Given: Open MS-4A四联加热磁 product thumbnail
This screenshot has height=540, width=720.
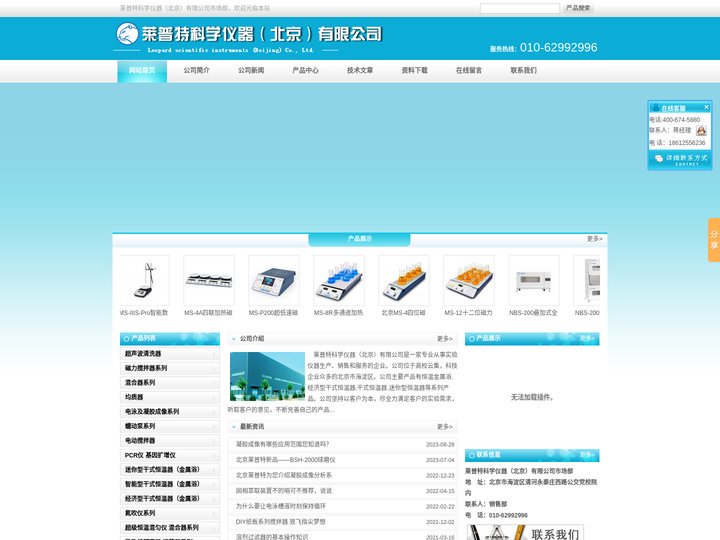Looking at the screenshot, I should 209,280.
